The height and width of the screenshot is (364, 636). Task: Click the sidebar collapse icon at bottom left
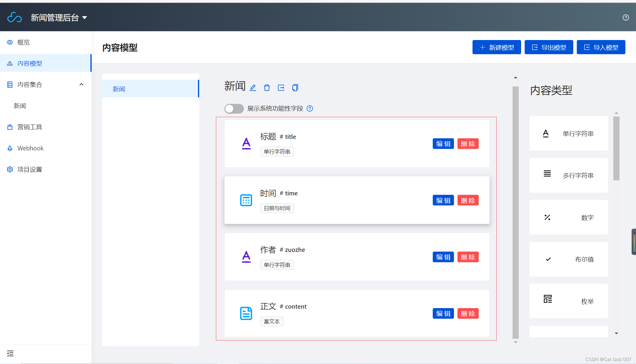pos(10,353)
